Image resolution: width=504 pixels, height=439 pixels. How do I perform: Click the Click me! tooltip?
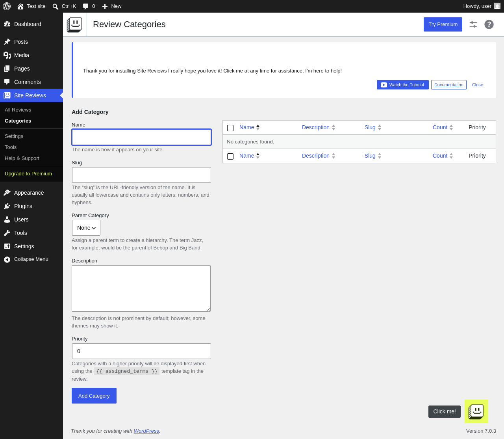[445, 411]
